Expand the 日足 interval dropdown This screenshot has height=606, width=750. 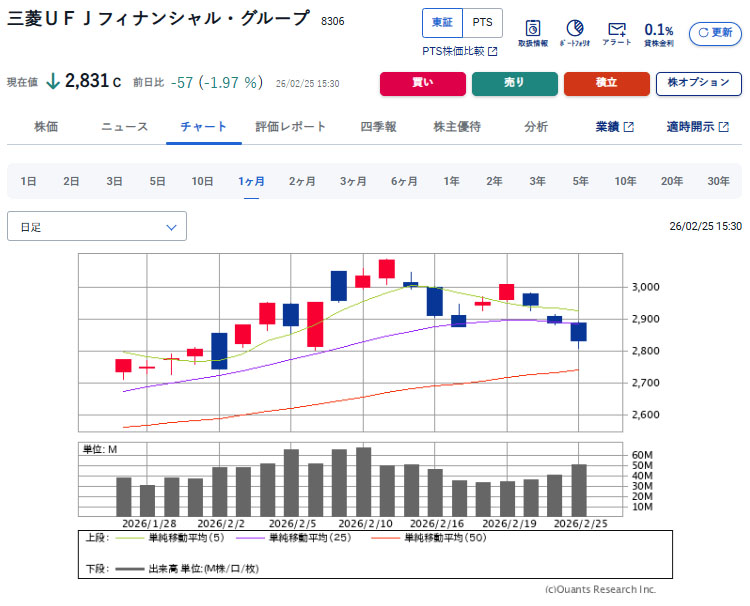point(97,227)
